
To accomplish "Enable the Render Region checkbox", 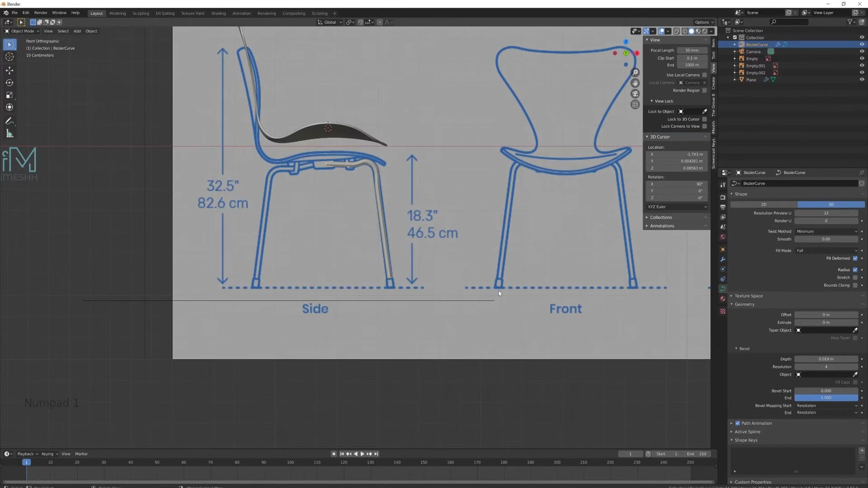I will coord(704,90).
